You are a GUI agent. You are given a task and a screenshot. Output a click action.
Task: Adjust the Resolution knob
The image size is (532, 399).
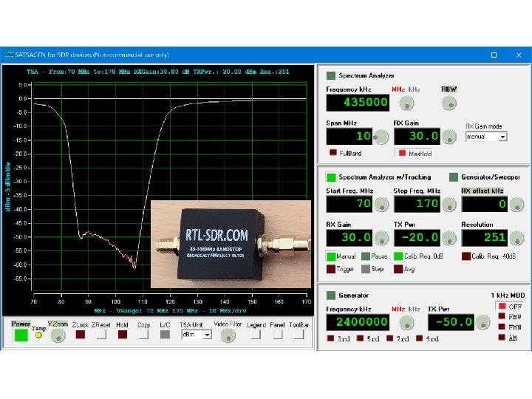[516, 238]
